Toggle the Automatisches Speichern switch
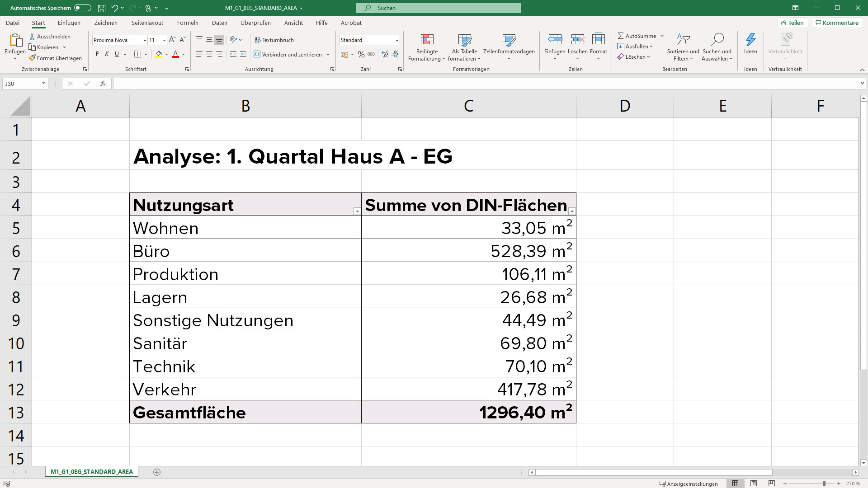Image resolution: width=868 pixels, height=488 pixels. point(83,8)
